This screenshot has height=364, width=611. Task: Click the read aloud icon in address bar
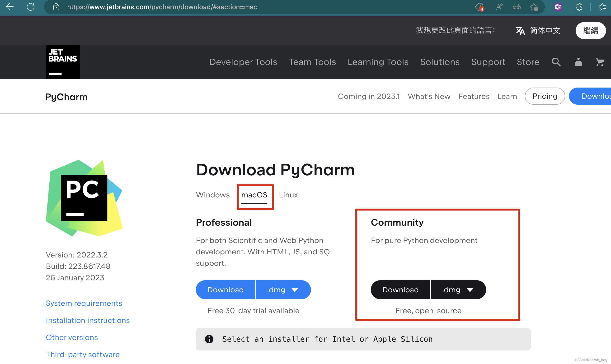pyautogui.click(x=500, y=7)
